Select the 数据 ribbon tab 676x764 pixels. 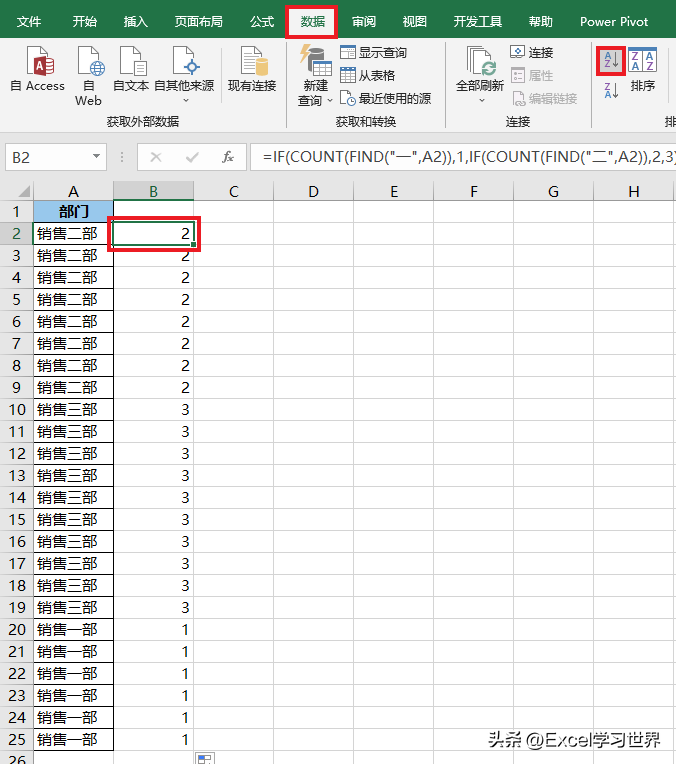coord(312,21)
